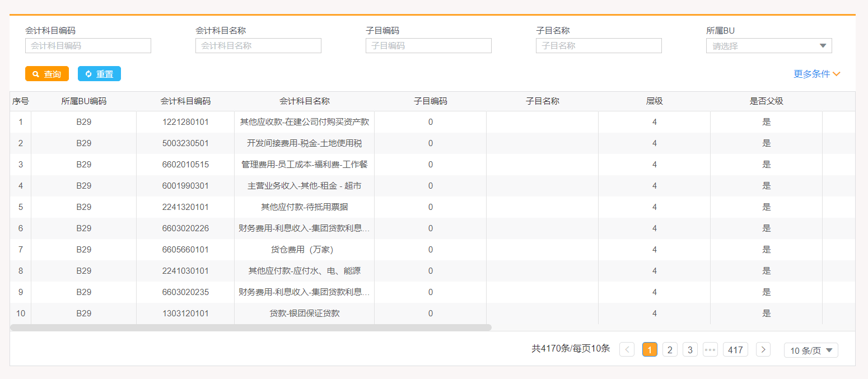Click the 子目名称 column header

[x=543, y=101]
